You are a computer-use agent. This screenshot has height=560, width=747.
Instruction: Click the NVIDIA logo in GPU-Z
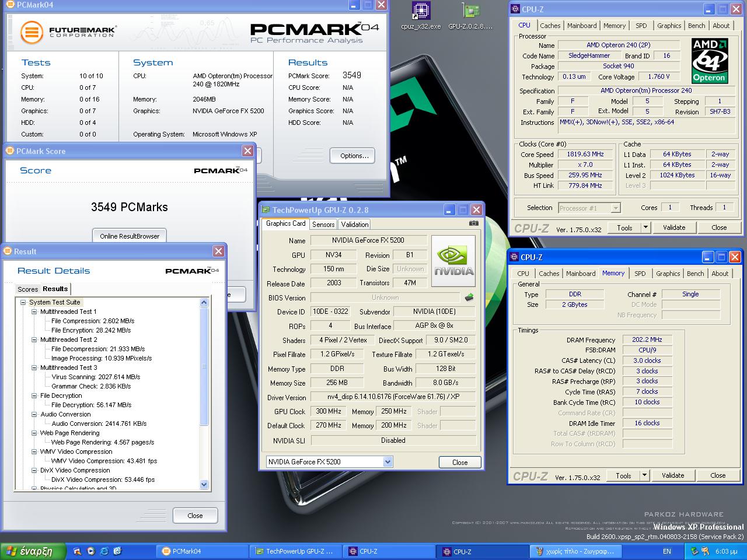453,261
